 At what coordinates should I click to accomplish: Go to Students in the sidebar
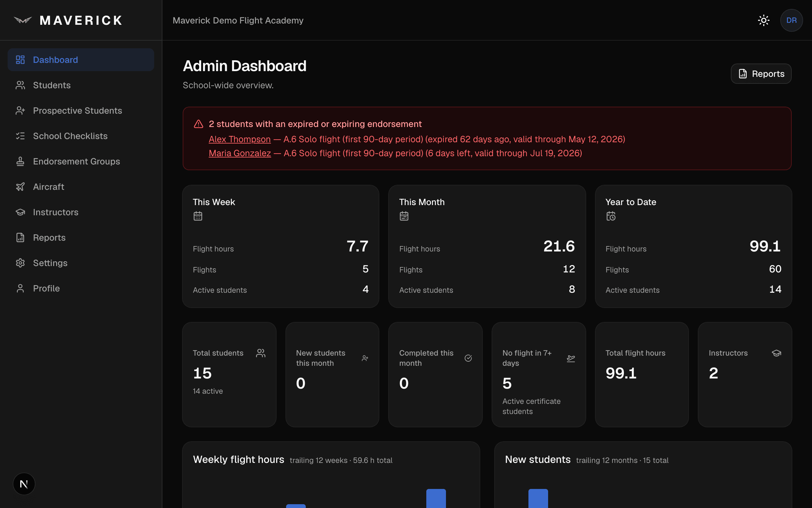[x=81, y=85]
